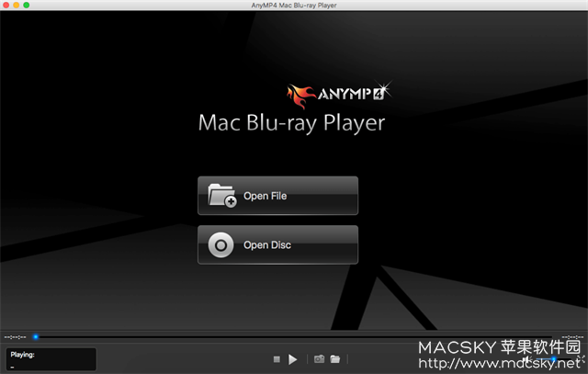This screenshot has width=588, height=374.
Task: Click the Open Disc button
Action: [277, 244]
